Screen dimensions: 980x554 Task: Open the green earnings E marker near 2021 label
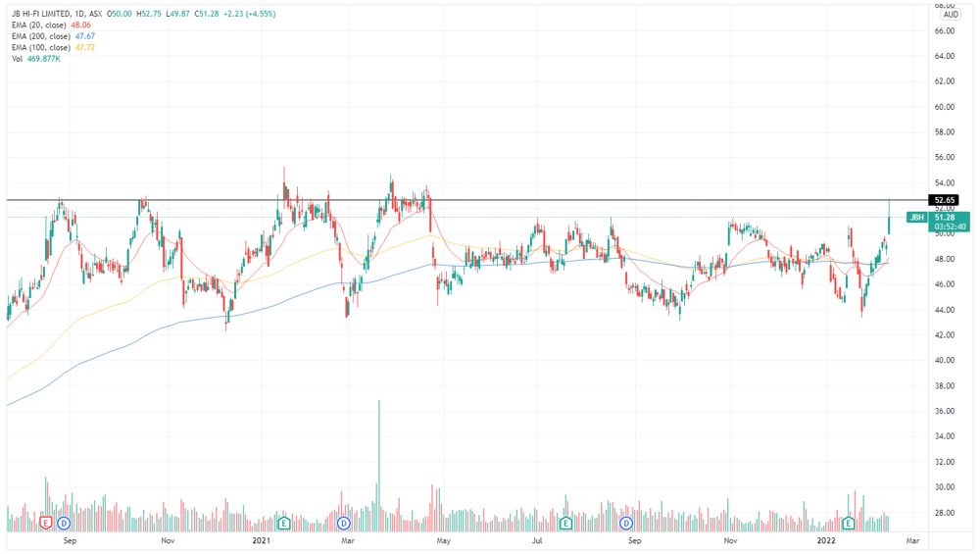pyautogui.click(x=284, y=523)
